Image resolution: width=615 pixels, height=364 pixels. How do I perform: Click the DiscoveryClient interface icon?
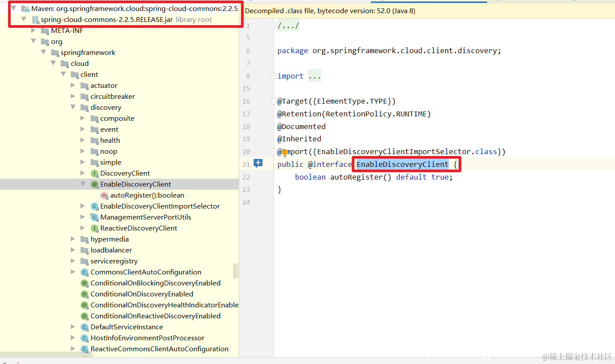coord(94,173)
